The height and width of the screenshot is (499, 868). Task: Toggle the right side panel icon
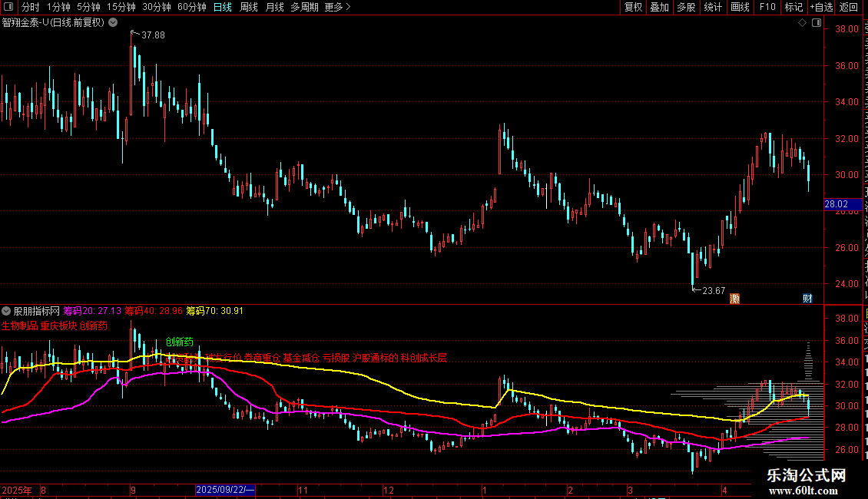coord(817,23)
